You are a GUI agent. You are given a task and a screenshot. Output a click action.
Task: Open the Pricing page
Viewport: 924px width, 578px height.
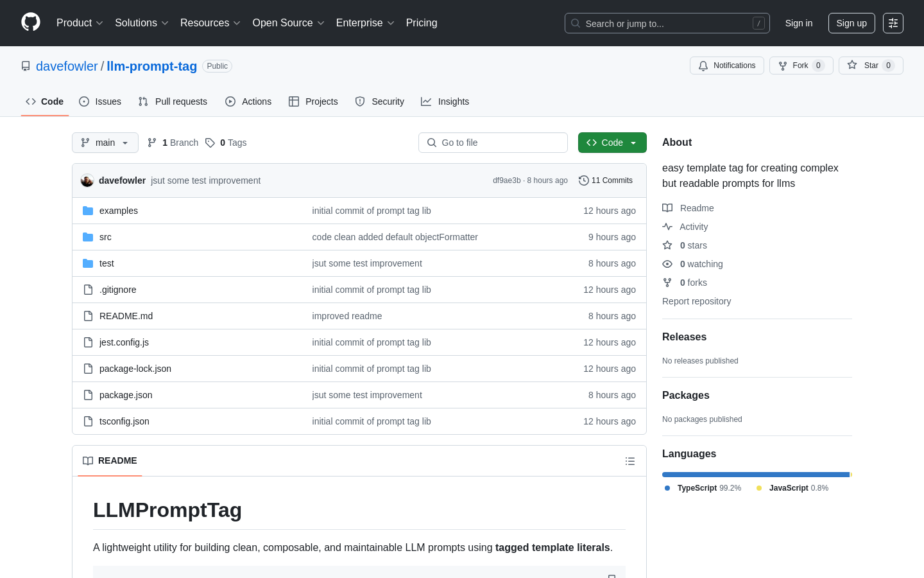pyautogui.click(x=422, y=23)
